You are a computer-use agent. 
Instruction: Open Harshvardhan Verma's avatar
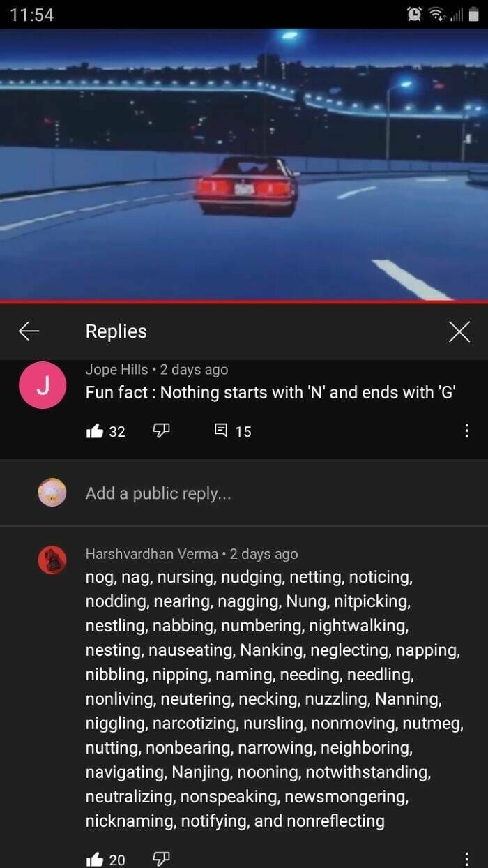52,560
